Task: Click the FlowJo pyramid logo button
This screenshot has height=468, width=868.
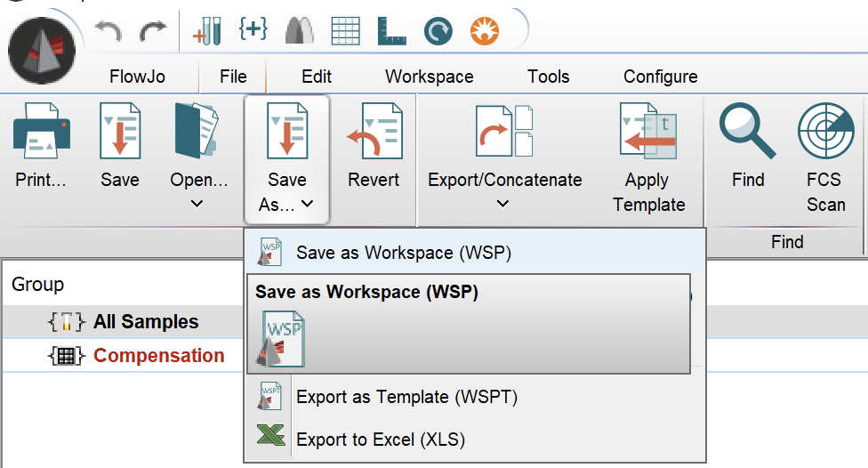Action: point(42,51)
